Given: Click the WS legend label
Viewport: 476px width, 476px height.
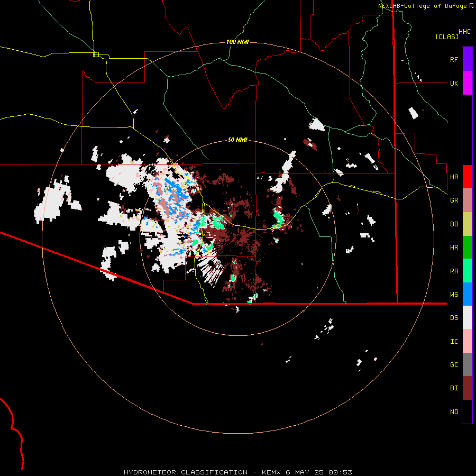Looking at the screenshot, I should pyautogui.click(x=454, y=295).
